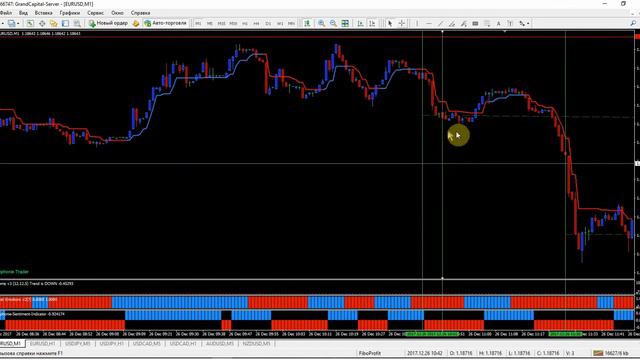640x360 pixels.
Task: Choose the Trendline drawing tool
Action: point(440,24)
